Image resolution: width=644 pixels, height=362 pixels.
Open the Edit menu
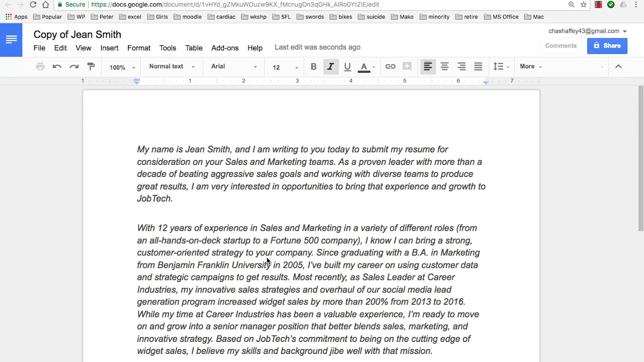(60, 48)
